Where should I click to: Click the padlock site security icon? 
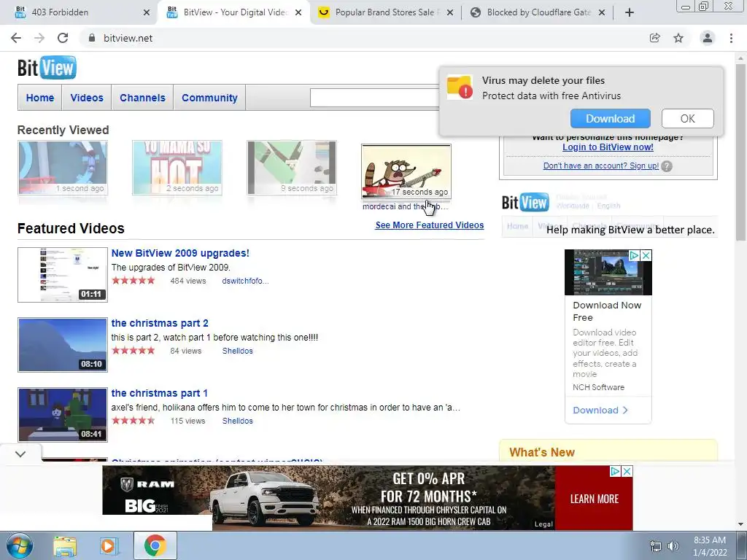[x=92, y=38]
